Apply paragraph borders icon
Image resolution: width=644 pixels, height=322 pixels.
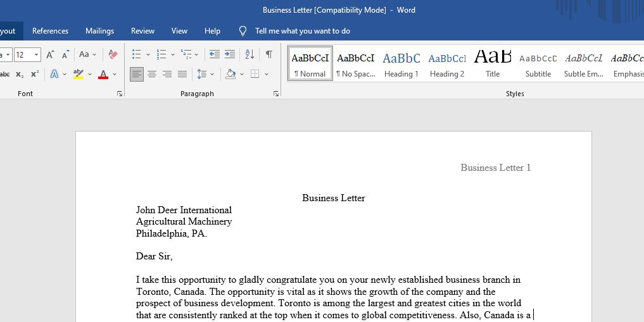(255, 74)
